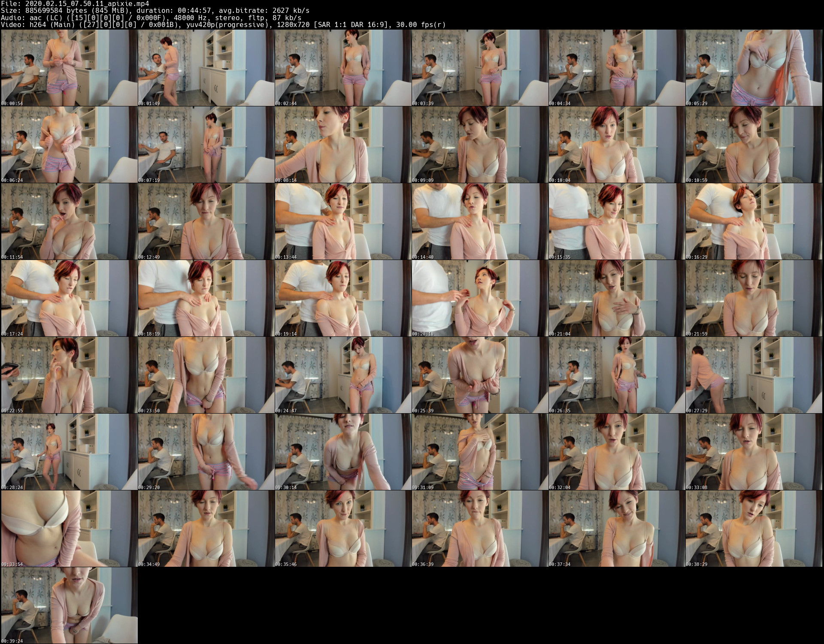This screenshot has height=644, width=824.
Task: Select the snapshot at time 00:29:20
Action: (x=206, y=452)
